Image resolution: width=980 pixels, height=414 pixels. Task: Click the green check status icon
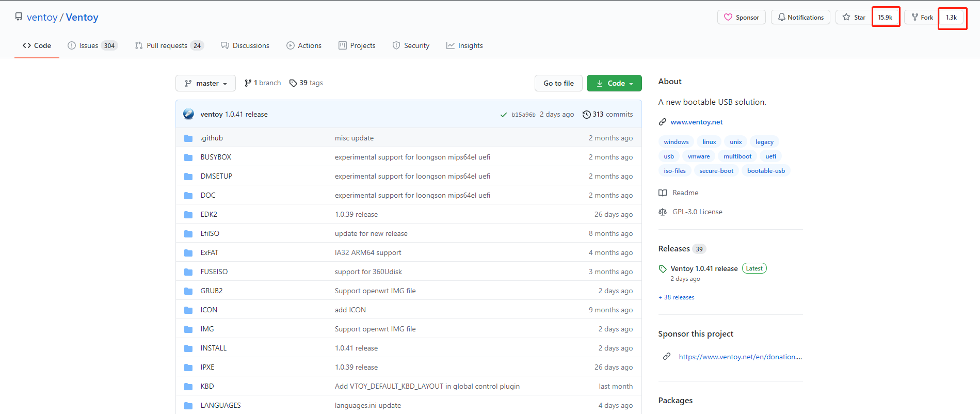[x=504, y=115]
